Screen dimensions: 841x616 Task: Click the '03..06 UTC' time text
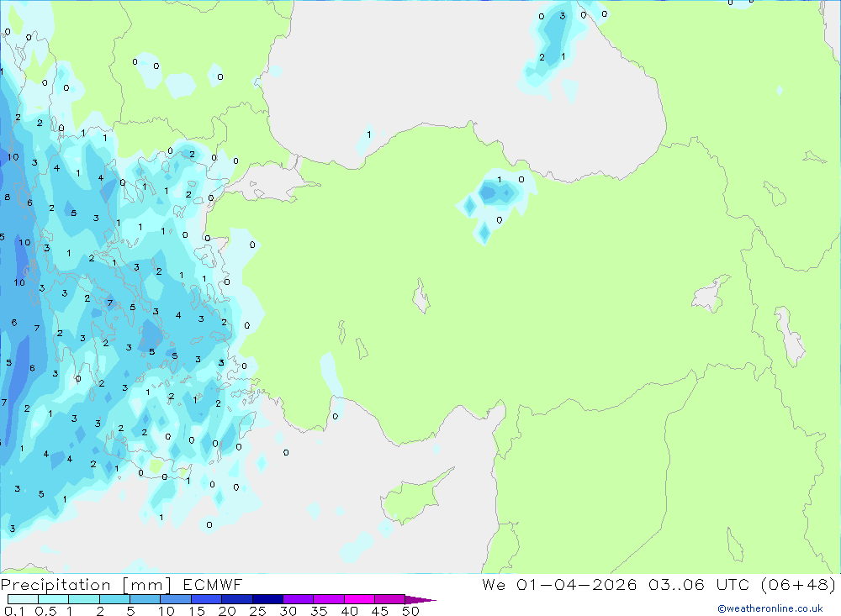click(699, 584)
